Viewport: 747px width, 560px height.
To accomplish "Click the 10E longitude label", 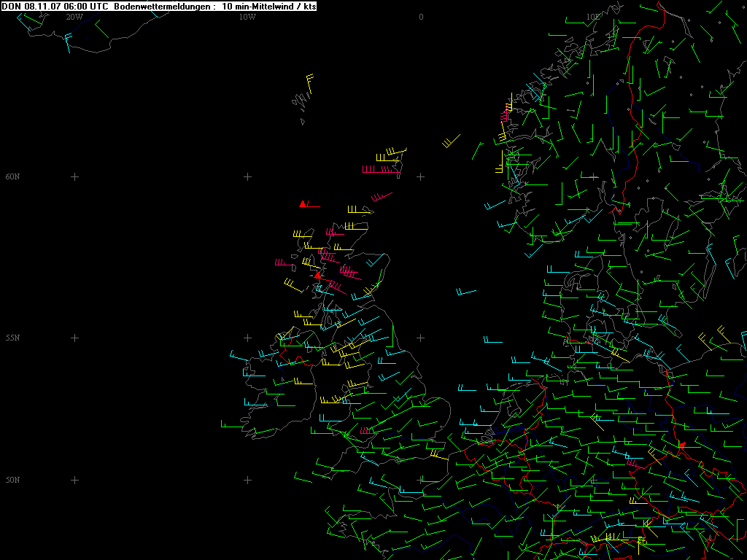I will pos(594,17).
